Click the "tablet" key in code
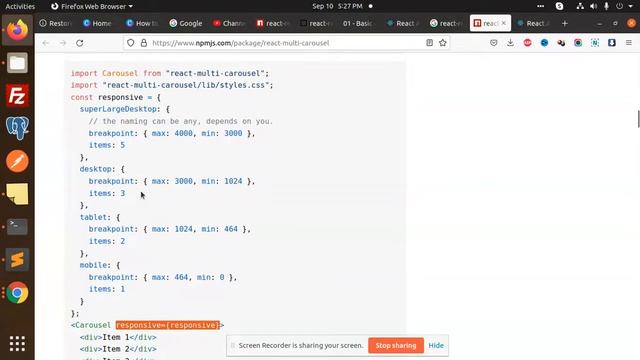The image size is (640, 360). click(x=93, y=217)
